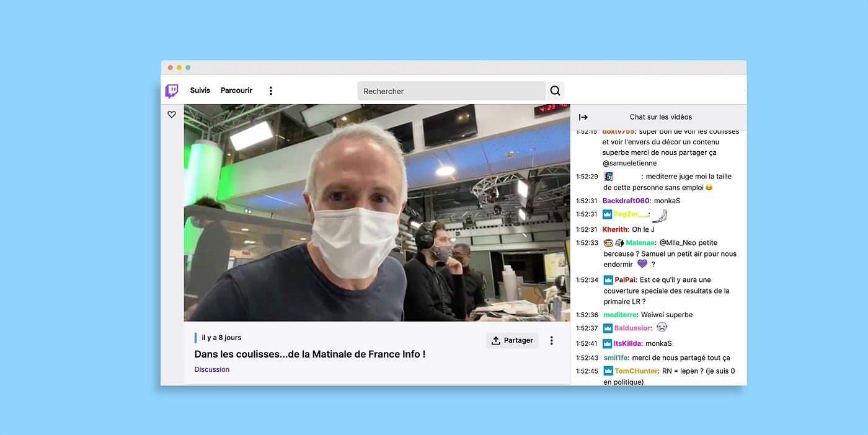
Task: Open the Discussion category link
Action: pos(212,369)
